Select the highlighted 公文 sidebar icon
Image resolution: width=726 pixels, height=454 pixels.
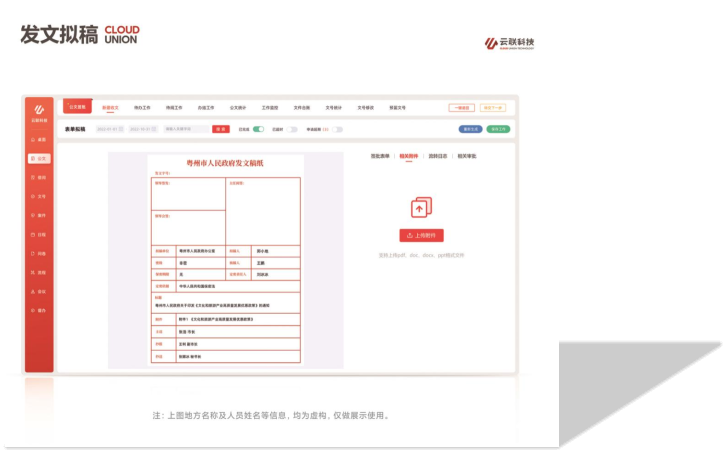39,158
